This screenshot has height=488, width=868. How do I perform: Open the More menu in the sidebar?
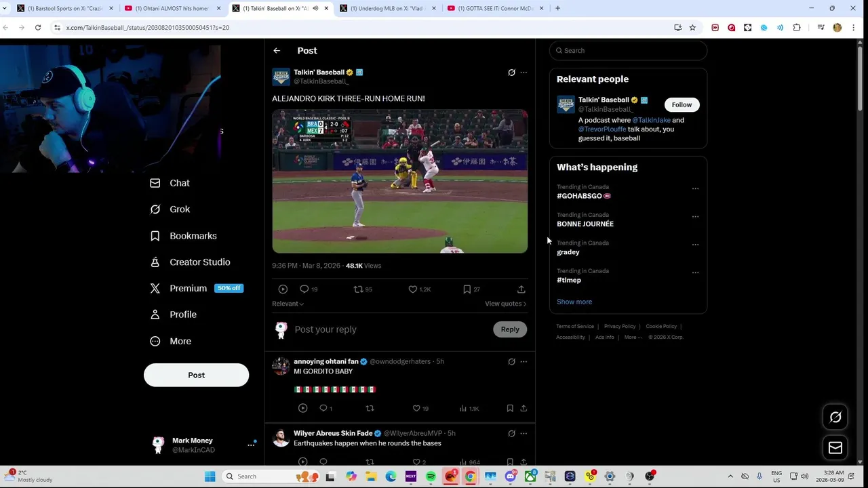170,341
